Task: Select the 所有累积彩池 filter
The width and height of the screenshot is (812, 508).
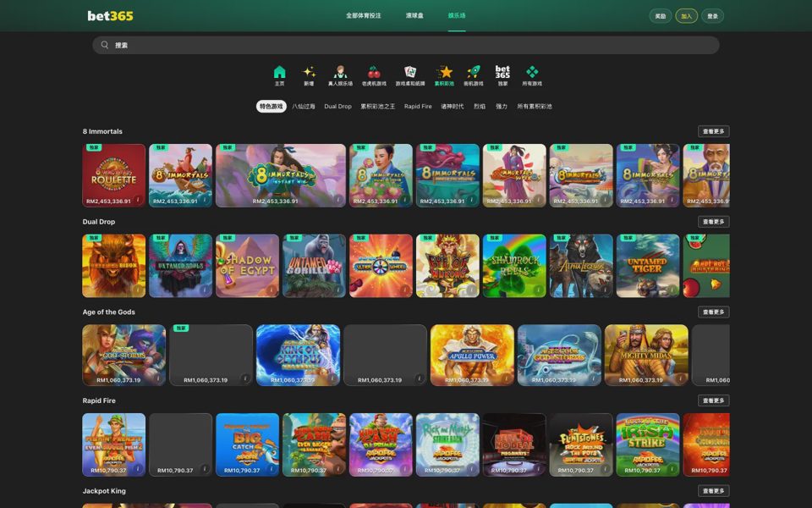Action: 535,107
